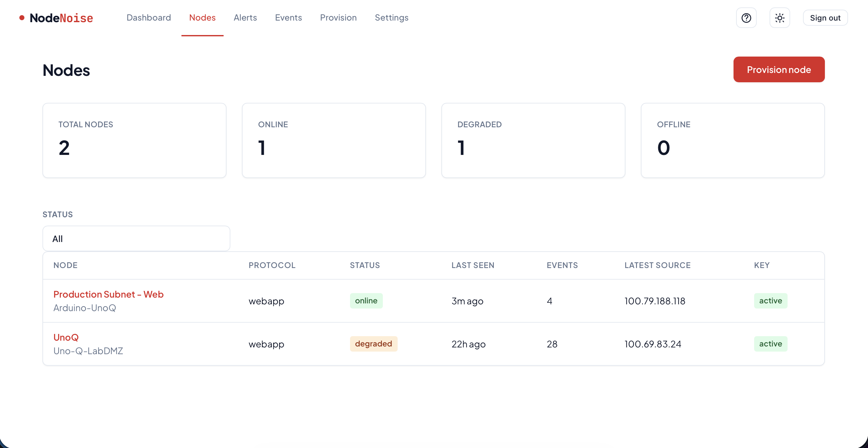The image size is (868, 448).
Task: Click the STATUS column header in table
Action: point(365,265)
